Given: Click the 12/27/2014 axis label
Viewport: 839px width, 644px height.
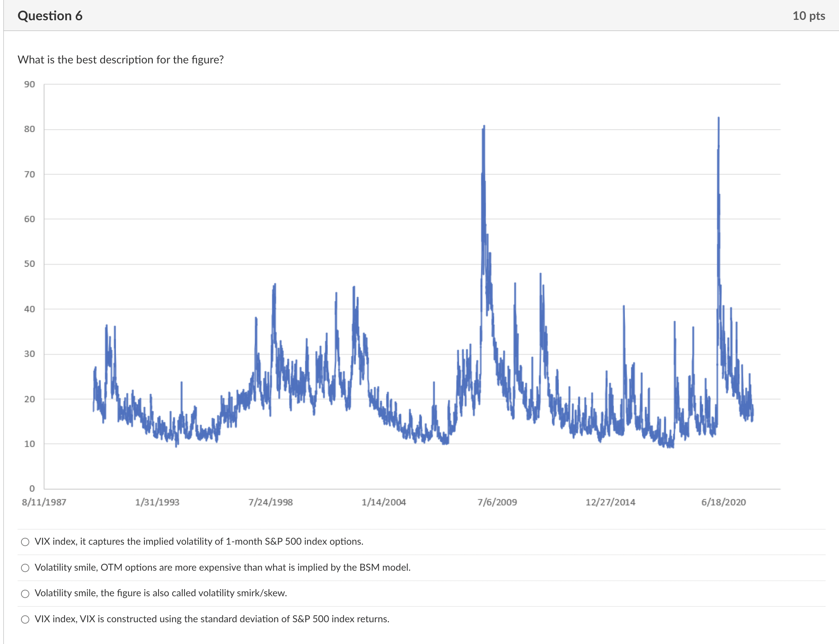Looking at the screenshot, I should pos(611,502).
